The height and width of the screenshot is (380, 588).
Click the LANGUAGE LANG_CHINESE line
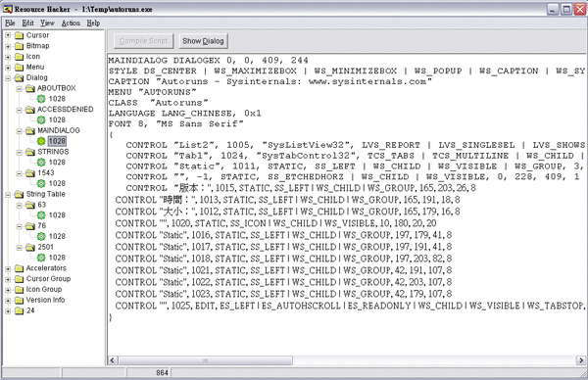[185, 114]
